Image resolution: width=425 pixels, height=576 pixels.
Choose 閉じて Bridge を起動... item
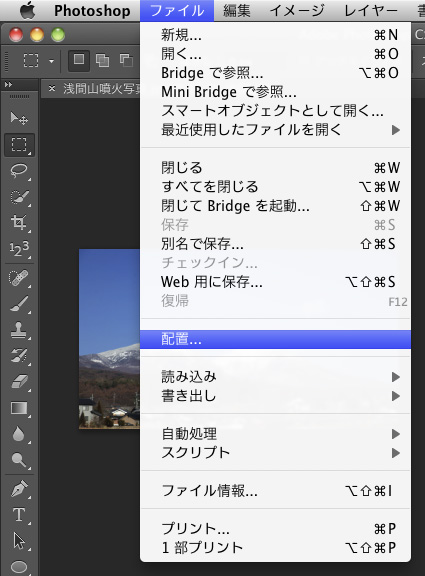(x=275, y=206)
